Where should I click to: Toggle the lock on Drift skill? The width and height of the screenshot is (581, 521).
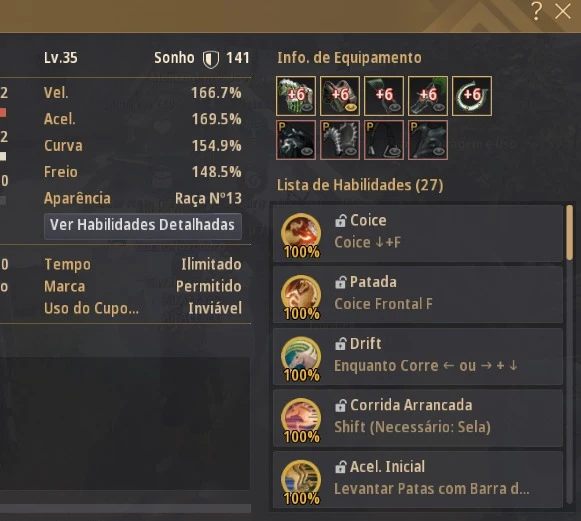coord(340,344)
